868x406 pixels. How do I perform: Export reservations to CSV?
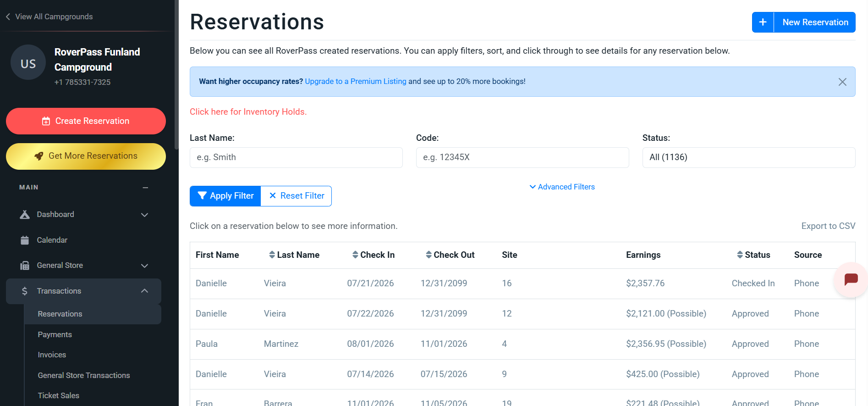click(x=828, y=226)
